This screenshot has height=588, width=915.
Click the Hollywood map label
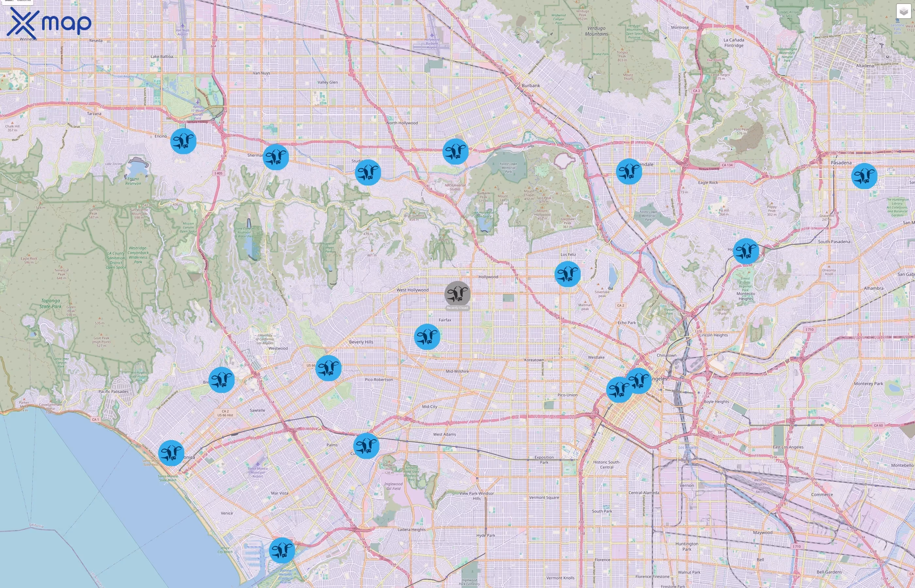tap(488, 277)
